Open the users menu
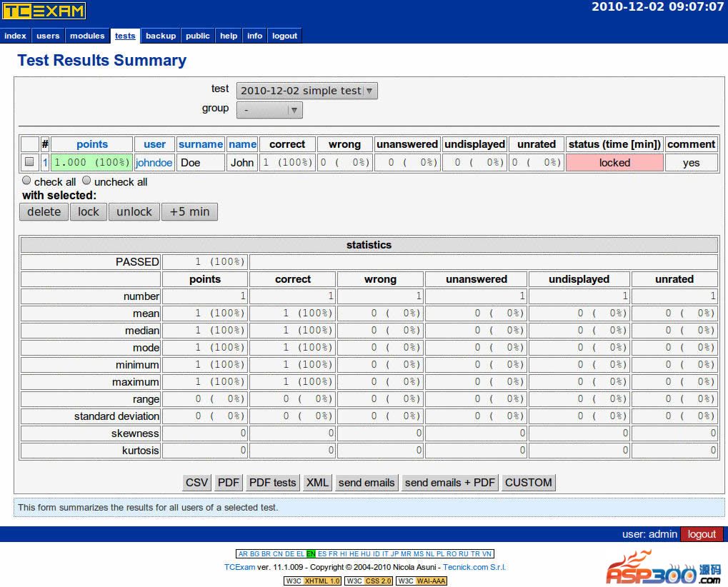The width and height of the screenshot is (728, 587). (x=48, y=36)
